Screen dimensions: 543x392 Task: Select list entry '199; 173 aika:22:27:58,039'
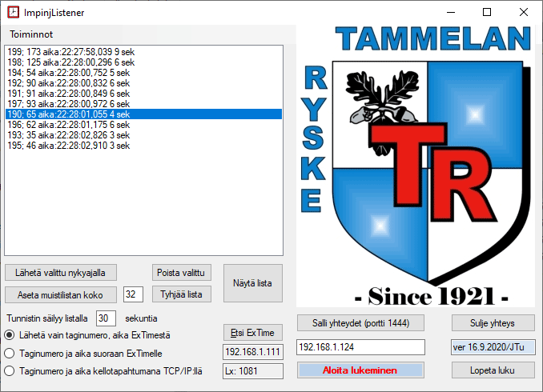tap(72, 52)
